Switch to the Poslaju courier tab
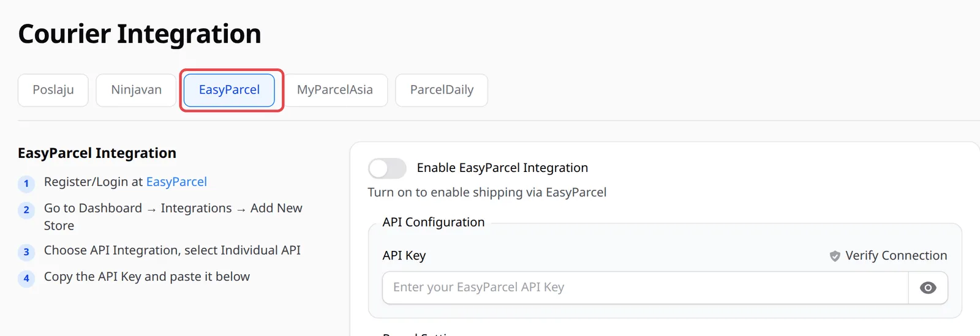980x336 pixels. 53,90
